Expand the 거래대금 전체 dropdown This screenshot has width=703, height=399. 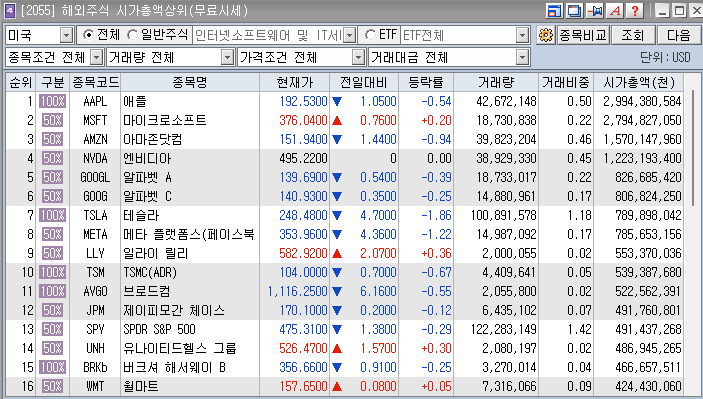coord(522,57)
